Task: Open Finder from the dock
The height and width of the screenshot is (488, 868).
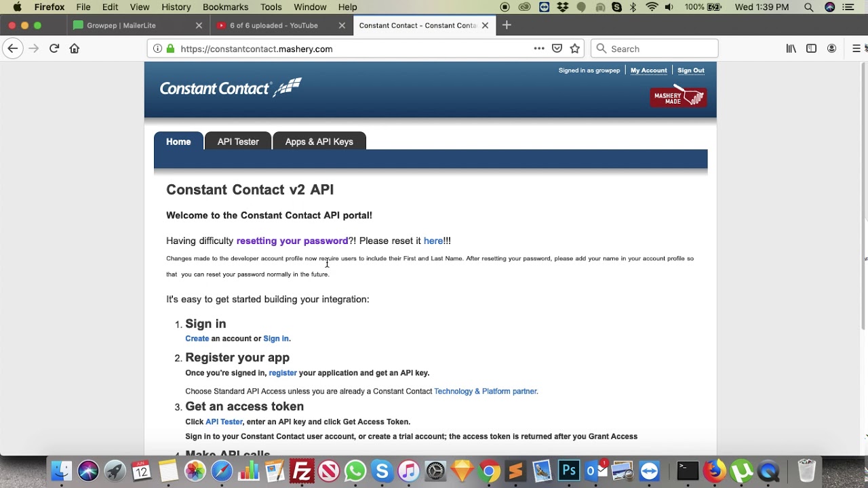Action: click(62, 471)
